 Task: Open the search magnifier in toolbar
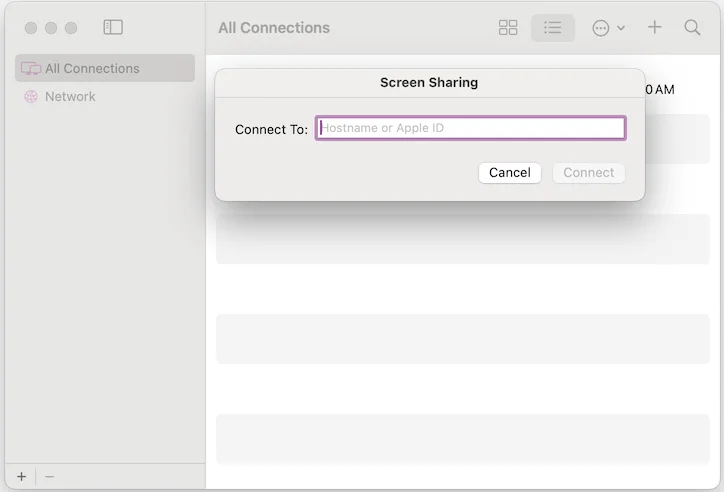tap(692, 28)
